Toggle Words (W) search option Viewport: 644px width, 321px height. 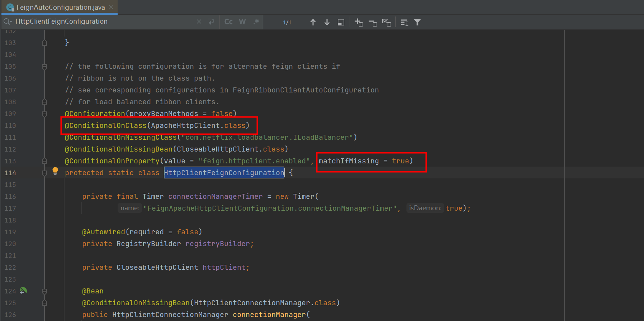[242, 22]
